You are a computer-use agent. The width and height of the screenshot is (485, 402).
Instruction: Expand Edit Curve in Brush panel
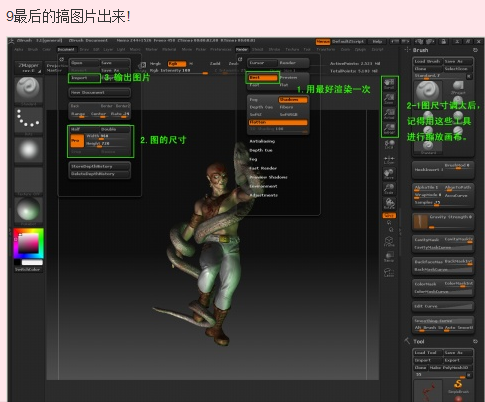(443, 306)
